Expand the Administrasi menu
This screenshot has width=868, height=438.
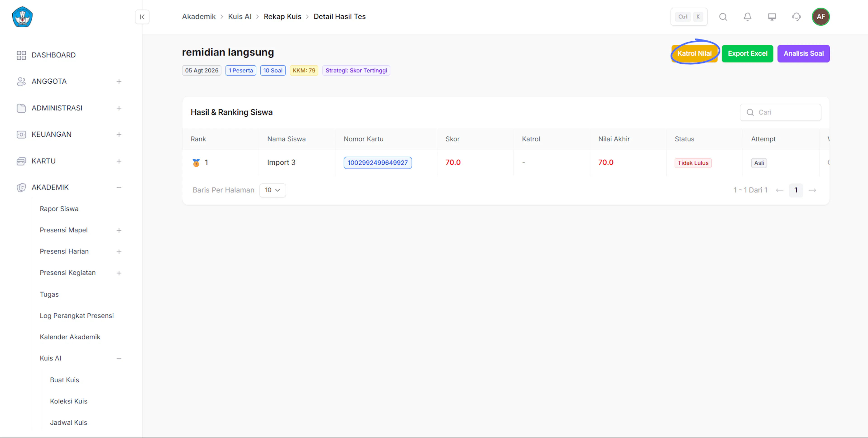[119, 108]
